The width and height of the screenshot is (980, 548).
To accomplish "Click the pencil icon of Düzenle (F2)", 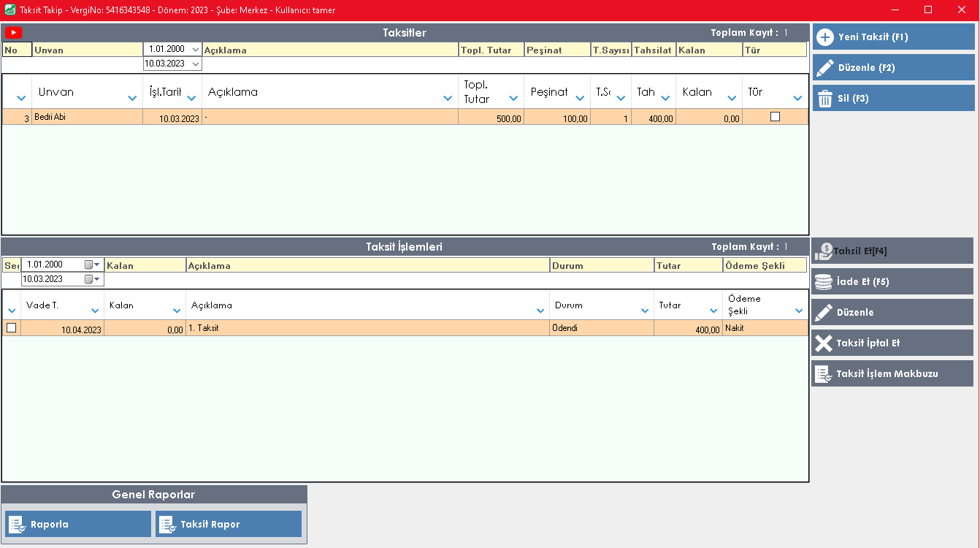I will click(x=825, y=68).
